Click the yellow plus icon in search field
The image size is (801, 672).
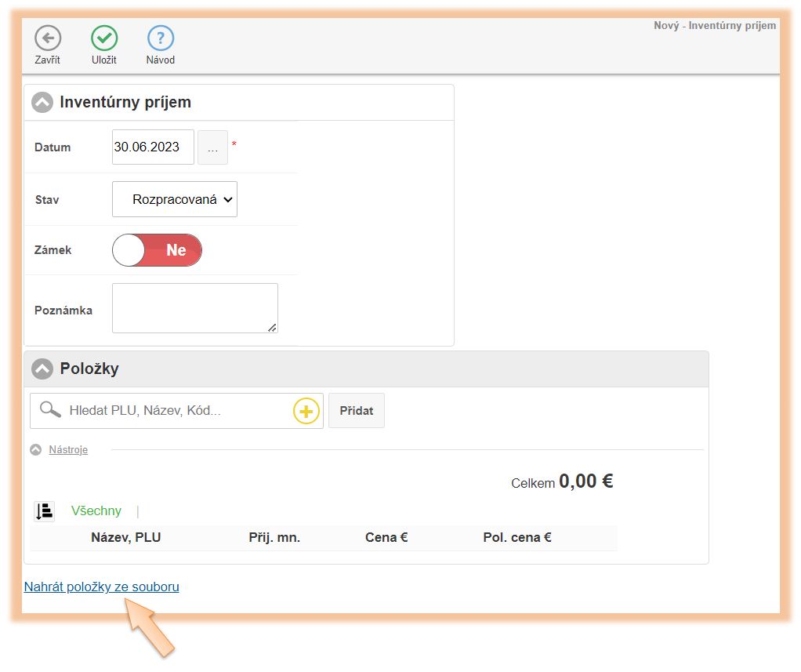click(306, 411)
